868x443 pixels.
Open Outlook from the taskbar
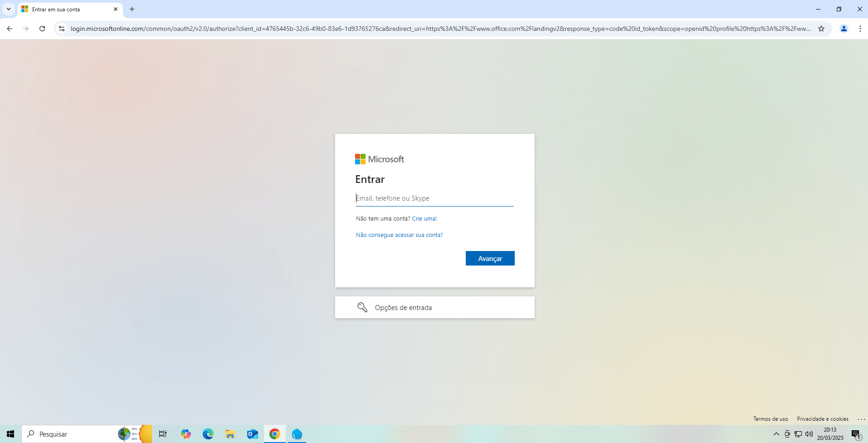pyautogui.click(x=252, y=434)
